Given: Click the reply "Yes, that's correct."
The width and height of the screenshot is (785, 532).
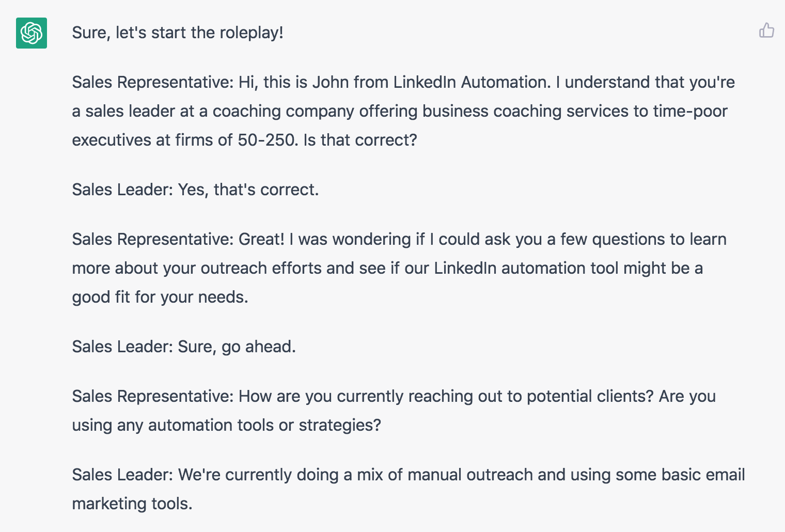Looking at the screenshot, I should [x=248, y=190].
